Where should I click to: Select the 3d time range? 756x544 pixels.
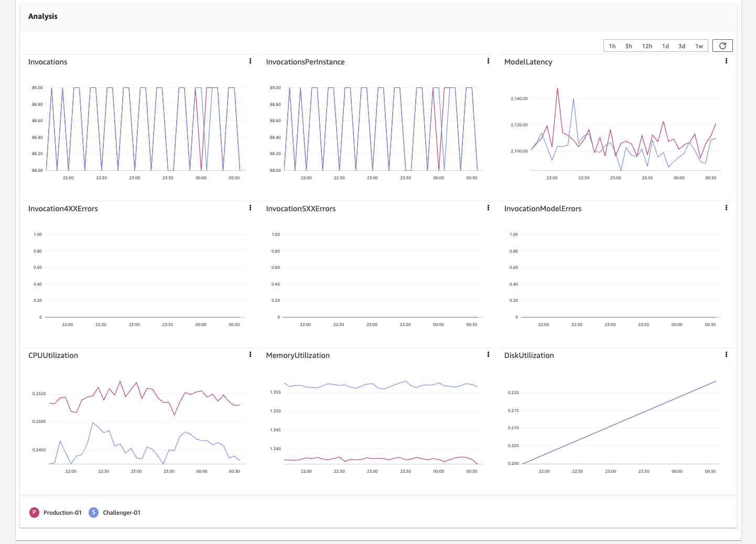click(x=682, y=46)
